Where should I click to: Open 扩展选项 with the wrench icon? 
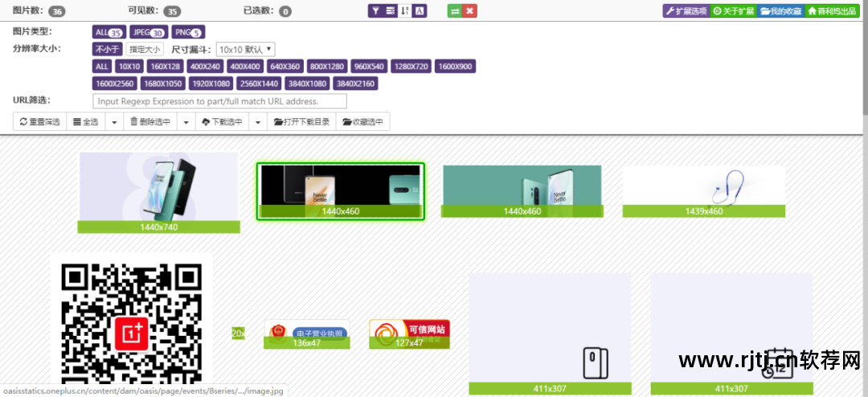(686, 11)
